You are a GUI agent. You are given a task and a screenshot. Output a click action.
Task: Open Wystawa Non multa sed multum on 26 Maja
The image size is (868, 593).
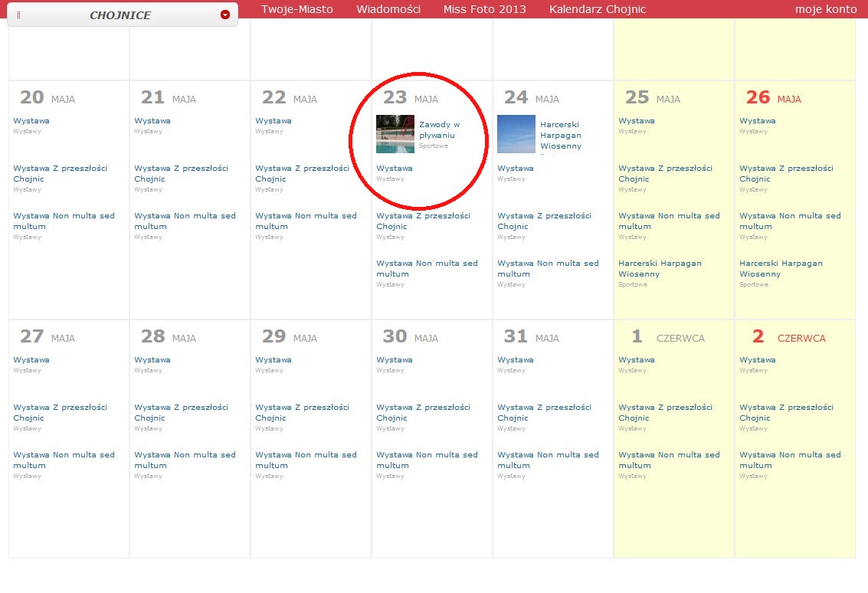tap(790, 221)
